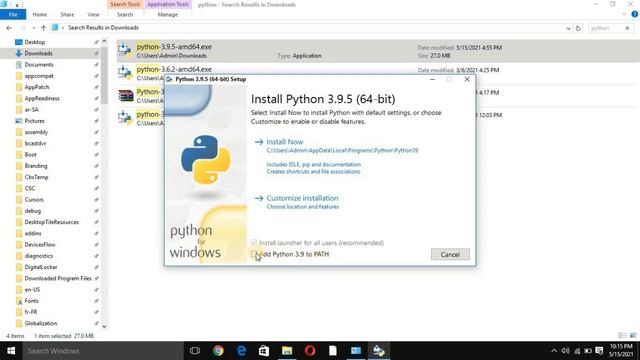640x360 pixels.
Task: Open volume control in system tray
Action: tap(565, 351)
